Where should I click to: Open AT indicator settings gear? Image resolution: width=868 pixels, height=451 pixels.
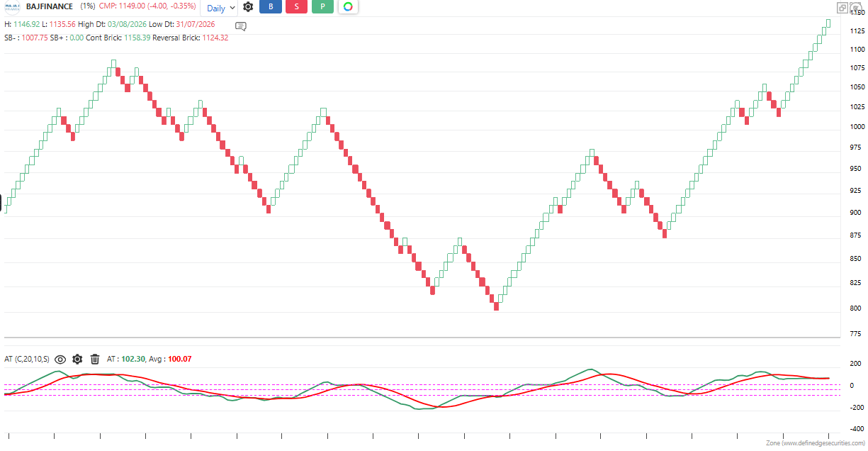77,360
